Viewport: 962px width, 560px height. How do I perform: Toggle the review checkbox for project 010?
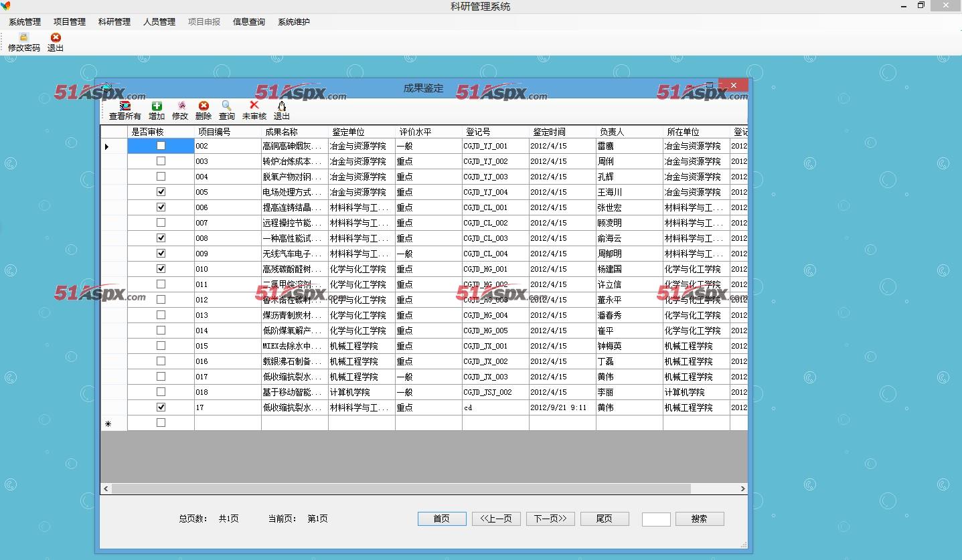click(x=161, y=269)
